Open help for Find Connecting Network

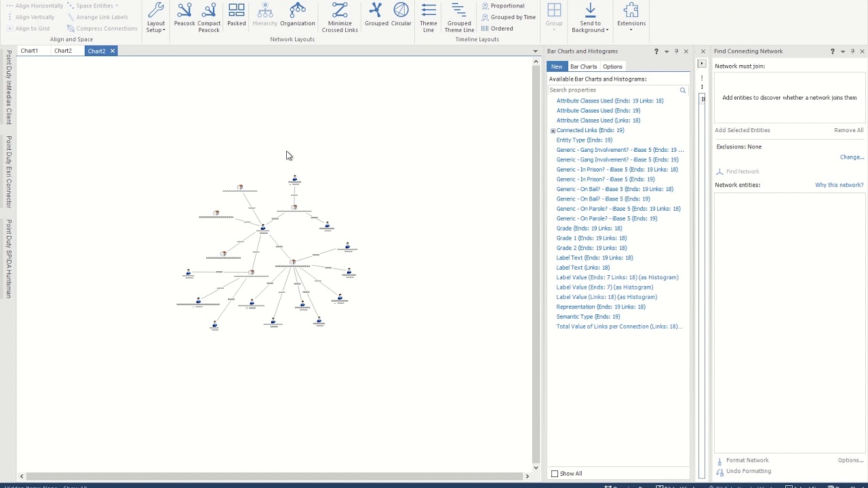(x=832, y=52)
